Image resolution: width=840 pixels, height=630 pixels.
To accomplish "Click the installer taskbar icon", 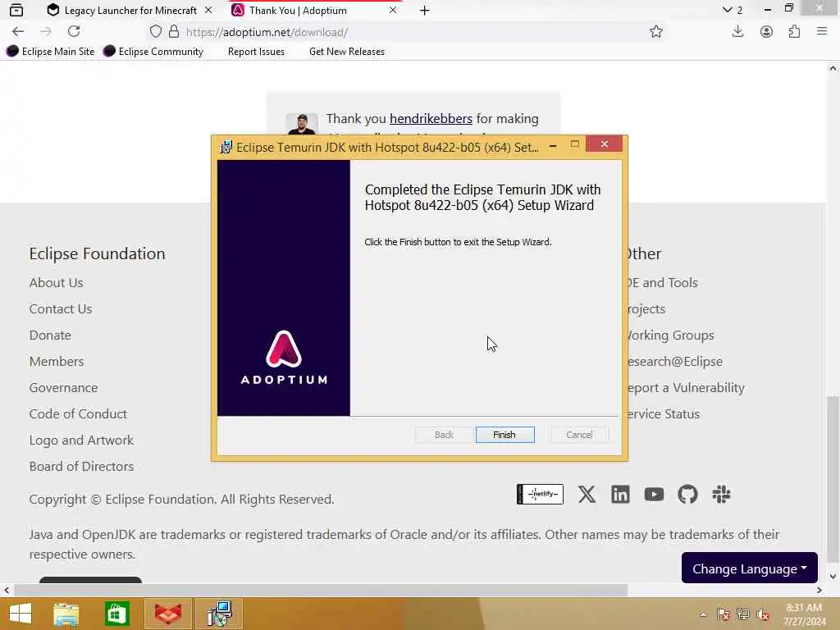I will point(219,614).
